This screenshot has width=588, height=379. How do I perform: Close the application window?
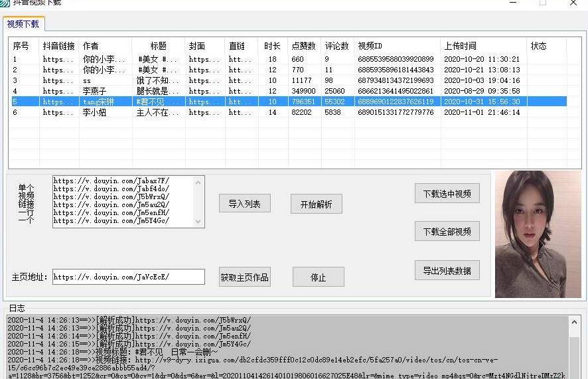pyautogui.click(x=573, y=3)
